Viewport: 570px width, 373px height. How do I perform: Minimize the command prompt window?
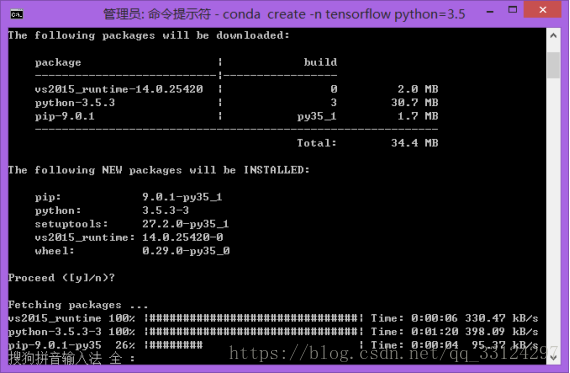[490, 11]
